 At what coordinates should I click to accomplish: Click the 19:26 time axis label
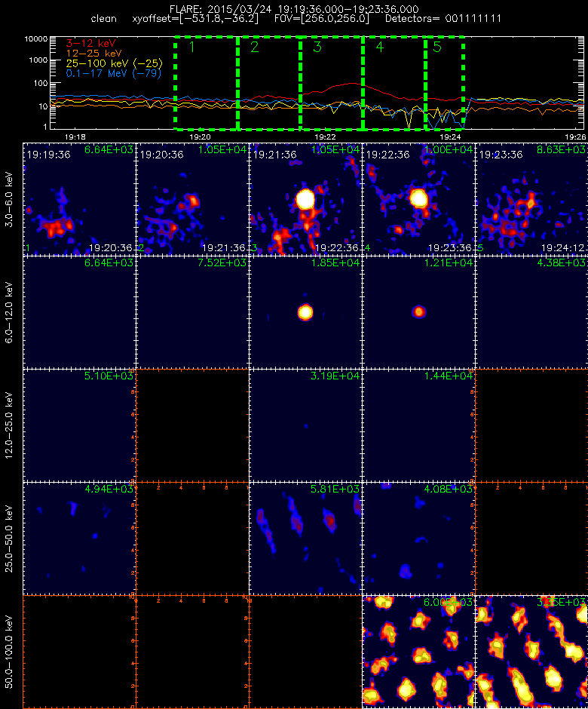point(575,137)
